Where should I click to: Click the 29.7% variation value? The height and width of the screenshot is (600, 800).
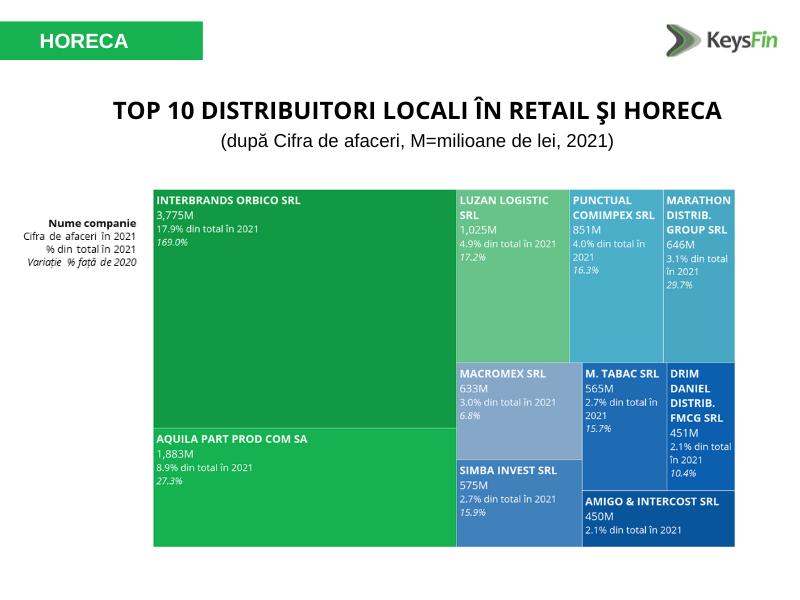[x=679, y=285]
